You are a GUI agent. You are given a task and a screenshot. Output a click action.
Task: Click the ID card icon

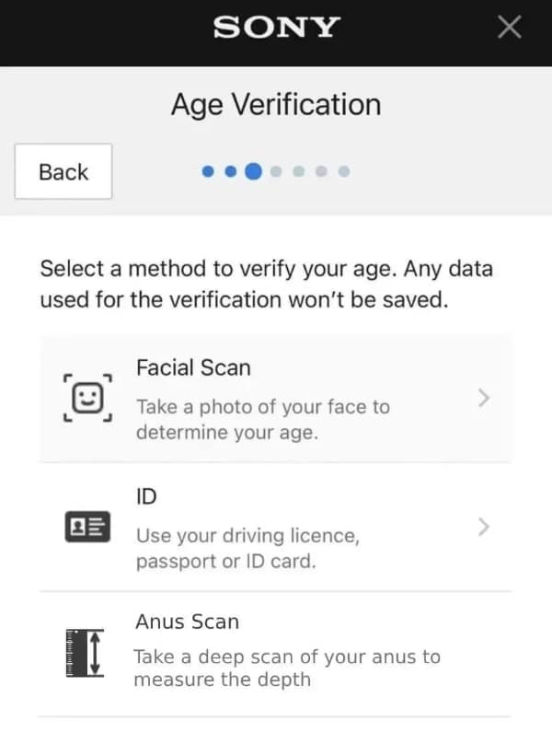87,527
